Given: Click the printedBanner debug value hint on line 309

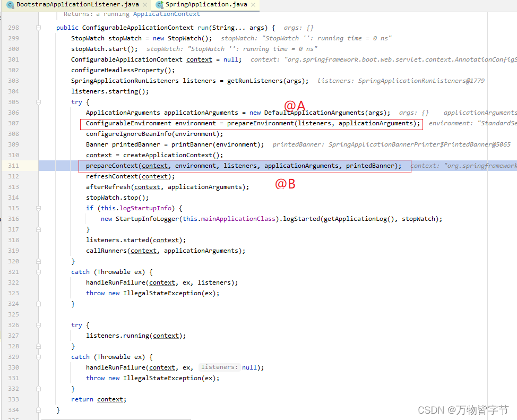Looking at the screenshot, I should [391, 144].
